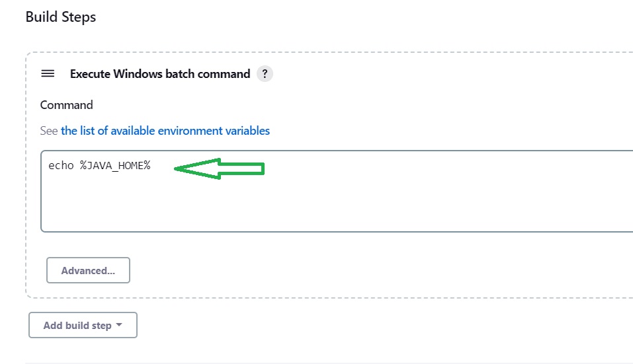Click the word See before the link

49,131
